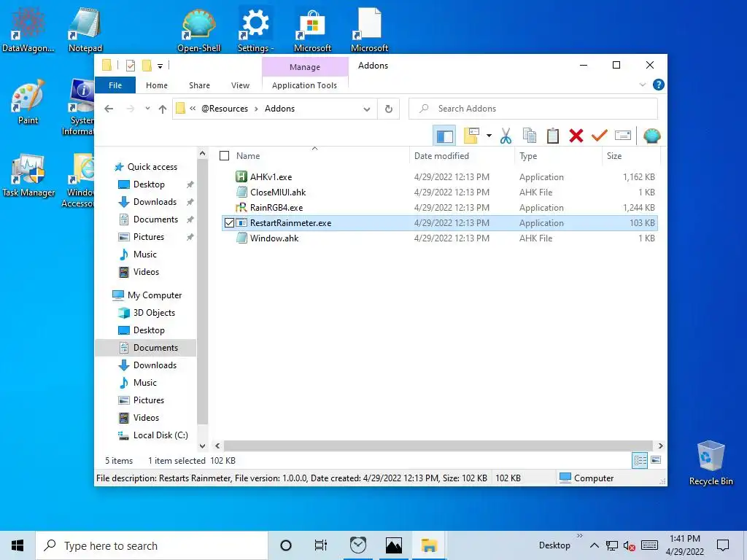
Task: Show hidden system tray icons
Action: tap(594, 545)
